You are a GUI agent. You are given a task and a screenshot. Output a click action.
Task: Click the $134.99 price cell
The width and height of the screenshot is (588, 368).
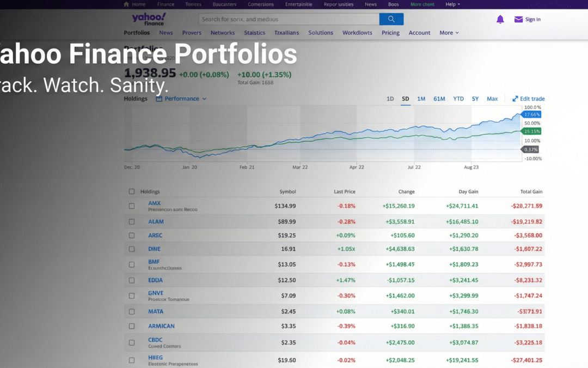pyautogui.click(x=285, y=206)
